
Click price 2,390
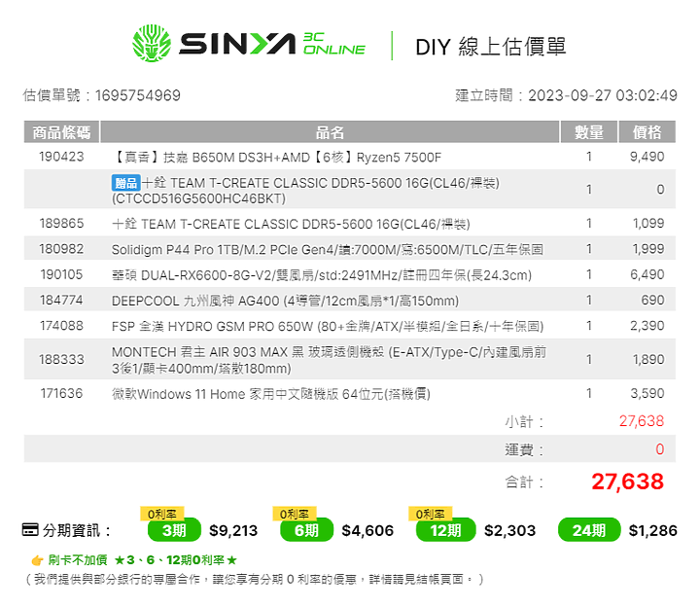pos(647,326)
